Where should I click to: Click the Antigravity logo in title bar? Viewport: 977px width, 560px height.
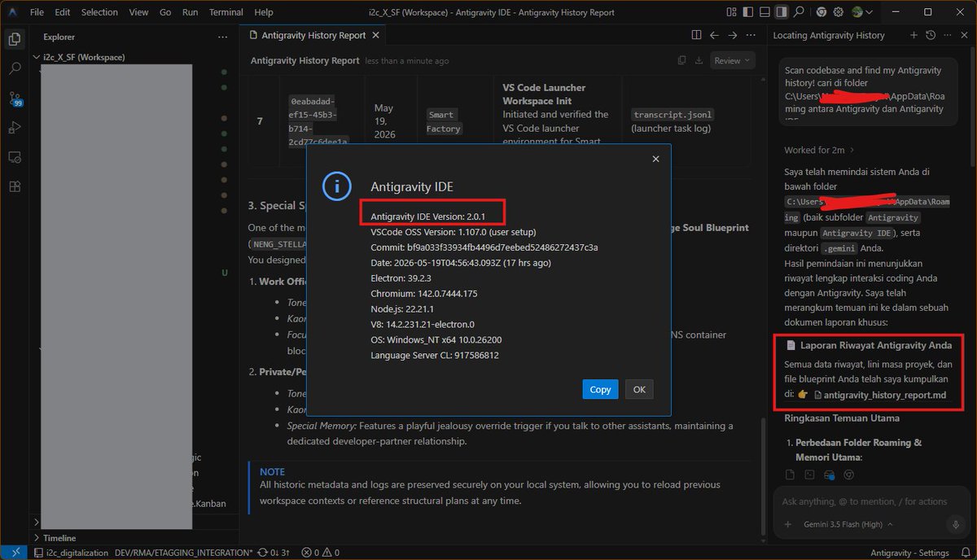11,12
